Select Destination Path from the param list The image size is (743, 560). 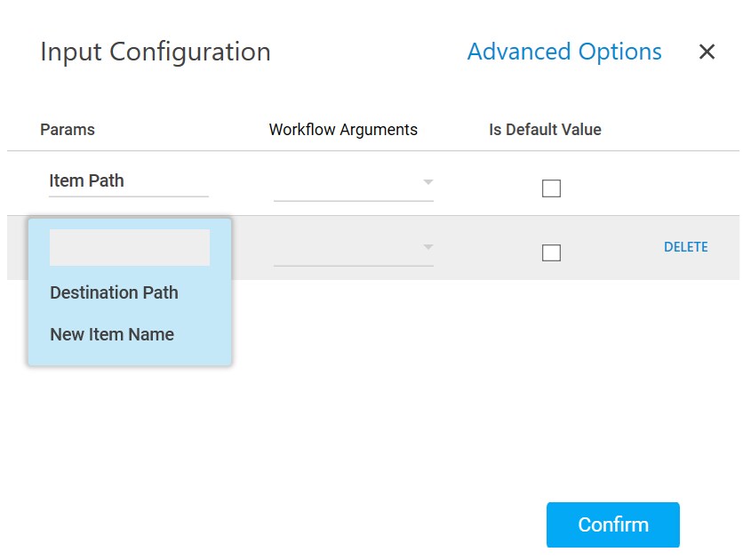point(114,292)
